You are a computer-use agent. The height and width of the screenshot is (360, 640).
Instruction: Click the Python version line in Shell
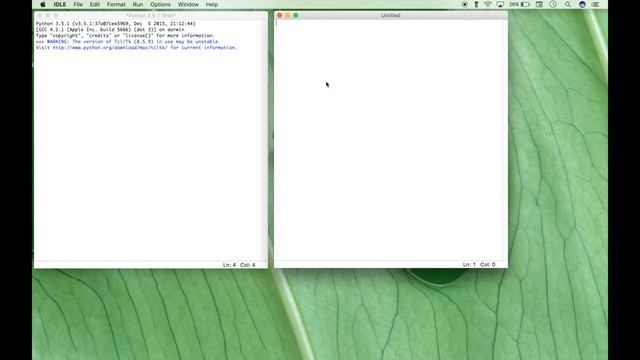click(x=116, y=24)
